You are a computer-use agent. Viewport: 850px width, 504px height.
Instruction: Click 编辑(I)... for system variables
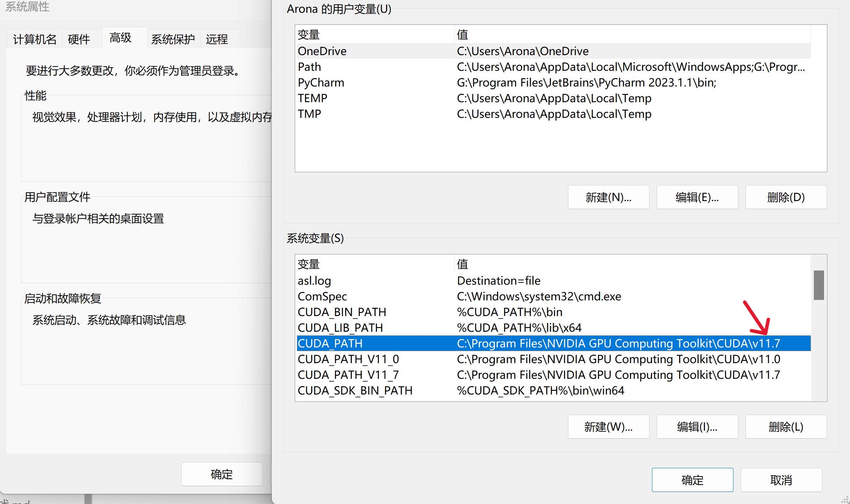(x=697, y=427)
